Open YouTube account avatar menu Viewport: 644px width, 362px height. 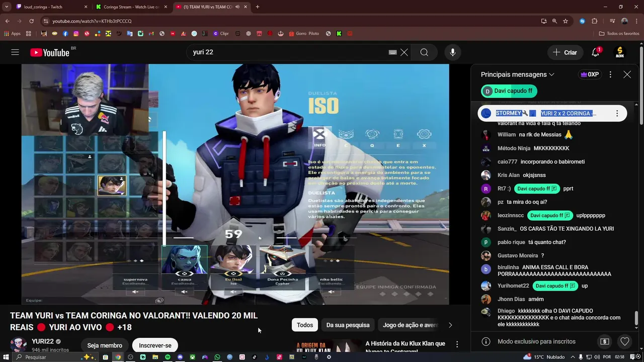620,52
